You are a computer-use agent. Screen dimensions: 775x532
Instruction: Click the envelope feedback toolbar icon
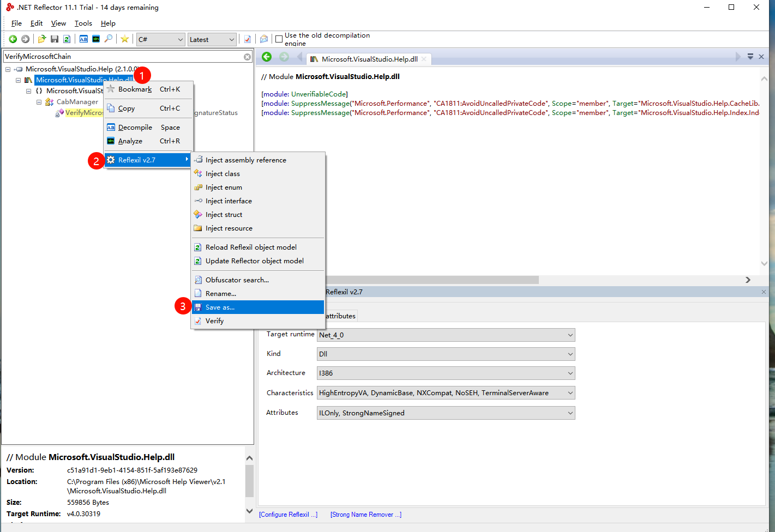(264, 39)
